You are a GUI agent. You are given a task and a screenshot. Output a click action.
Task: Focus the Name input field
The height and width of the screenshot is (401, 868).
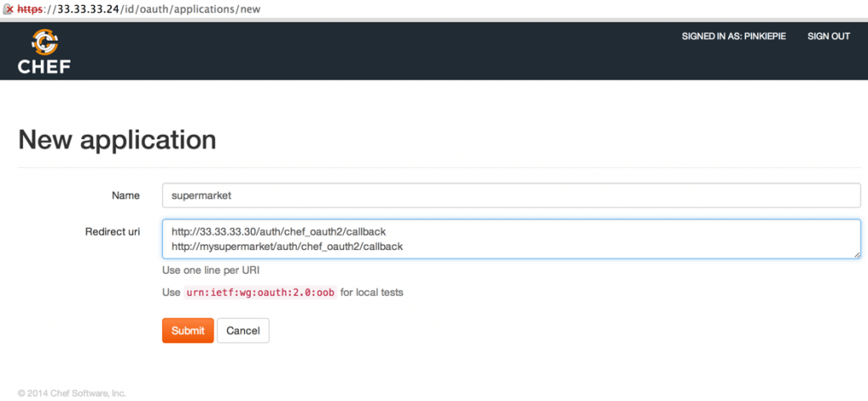pos(511,195)
